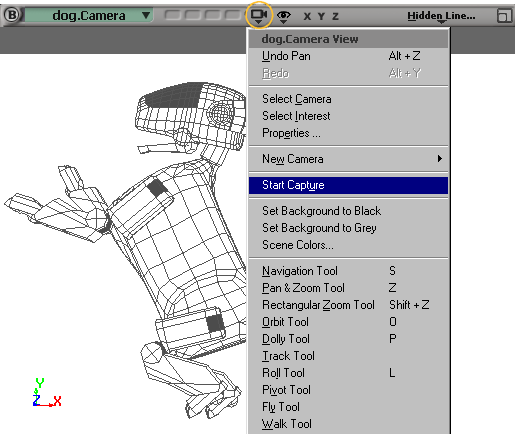
Task: Open the eye icon show menu
Action: point(283,16)
